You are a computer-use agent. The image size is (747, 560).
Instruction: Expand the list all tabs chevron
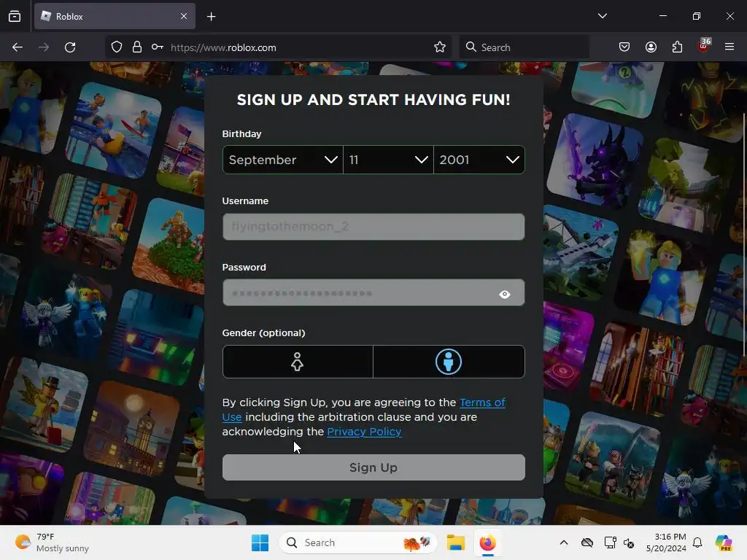tap(602, 16)
